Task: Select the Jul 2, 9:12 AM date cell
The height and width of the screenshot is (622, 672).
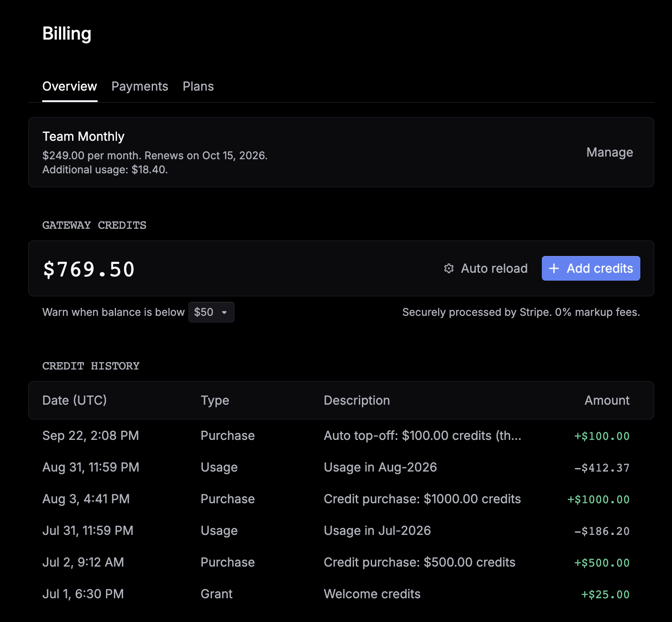Action: point(83,562)
